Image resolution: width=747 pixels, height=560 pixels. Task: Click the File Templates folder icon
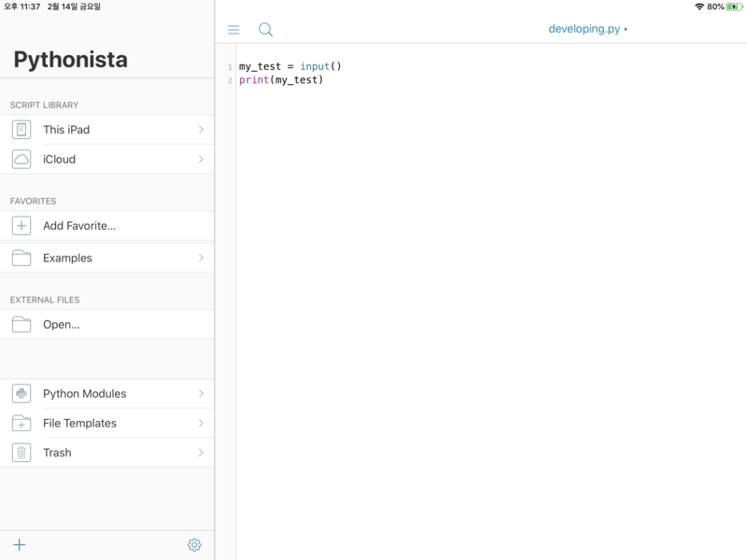[x=21, y=423]
